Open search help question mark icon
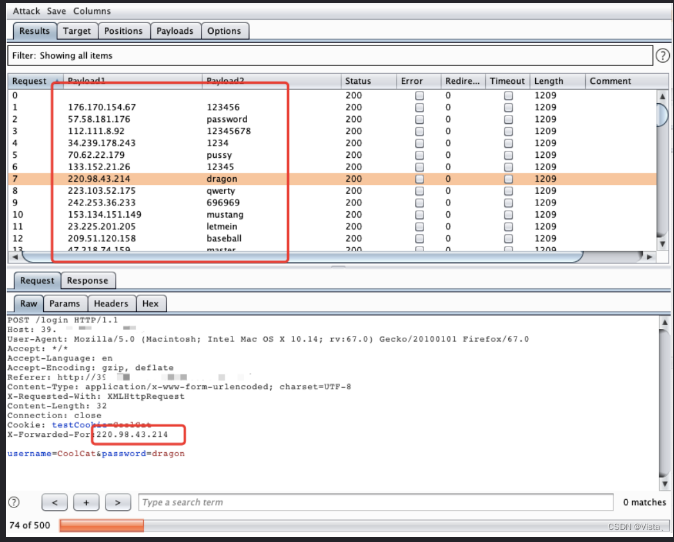 pyautogui.click(x=14, y=502)
